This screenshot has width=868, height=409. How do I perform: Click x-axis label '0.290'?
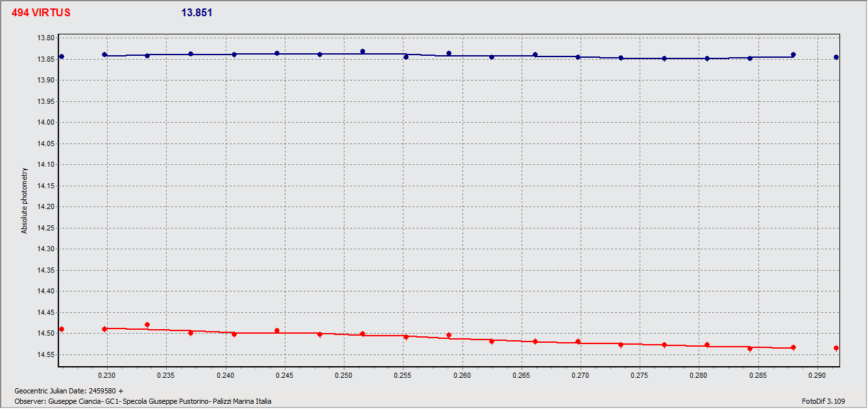(817, 375)
